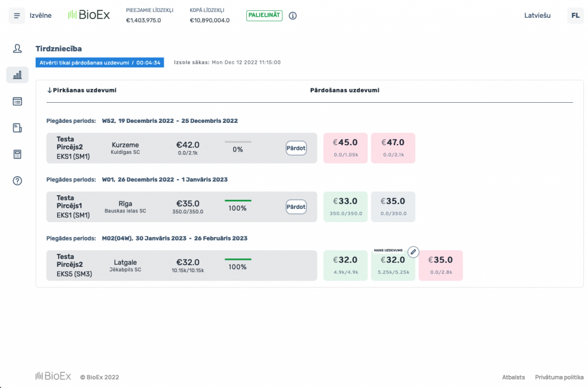Open the Latviešu language selector

coord(537,15)
